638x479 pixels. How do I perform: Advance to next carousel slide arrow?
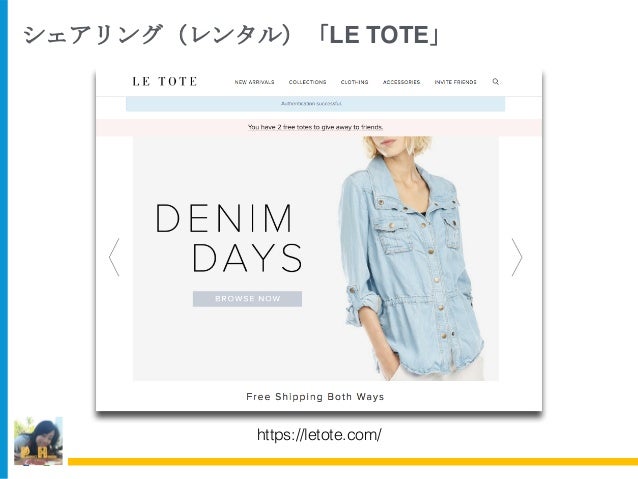pyautogui.click(x=516, y=257)
